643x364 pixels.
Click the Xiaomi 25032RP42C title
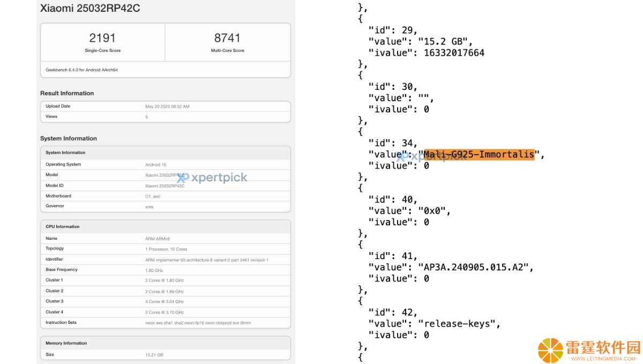pyautogui.click(x=90, y=9)
